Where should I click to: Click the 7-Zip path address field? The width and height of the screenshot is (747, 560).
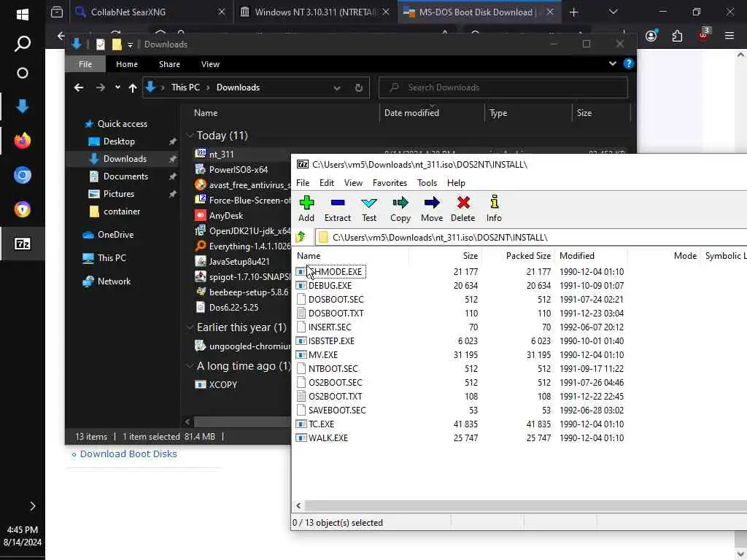coord(531,237)
